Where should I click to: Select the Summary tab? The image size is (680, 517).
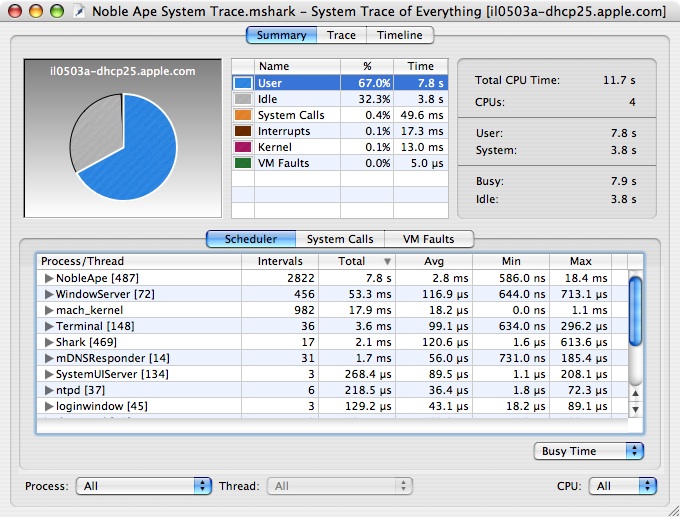[x=281, y=35]
